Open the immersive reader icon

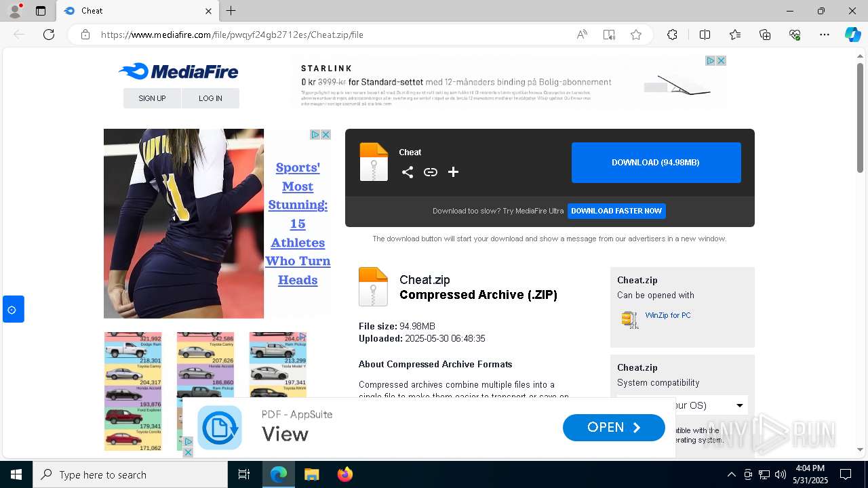(x=609, y=35)
